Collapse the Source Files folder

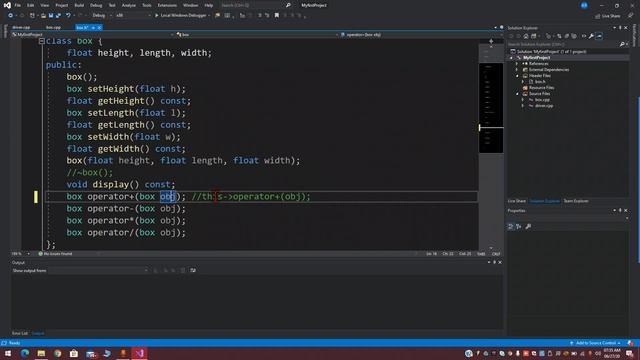[x=517, y=93]
